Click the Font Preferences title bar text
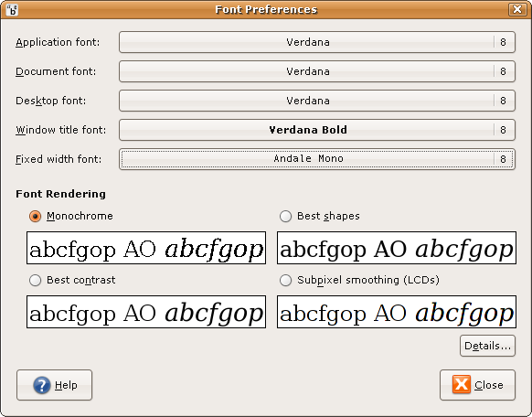Image resolution: width=532 pixels, height=417 pixels. pos(266,9)
